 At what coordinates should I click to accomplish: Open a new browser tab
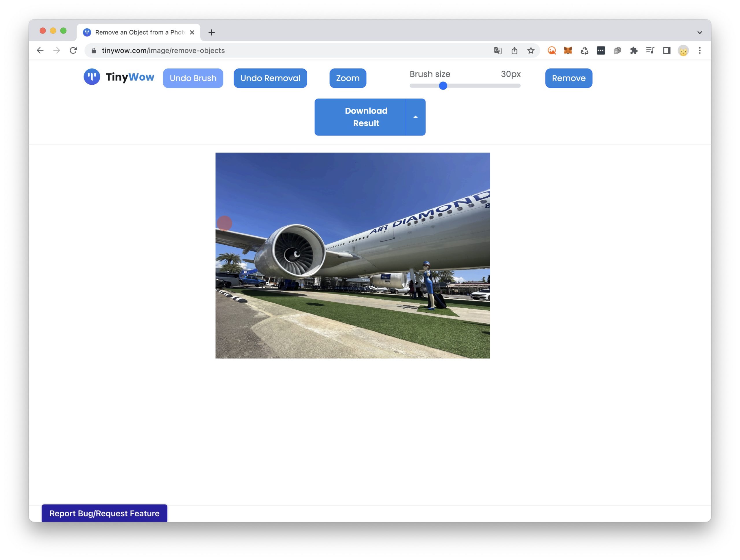[x=211, y=32]
